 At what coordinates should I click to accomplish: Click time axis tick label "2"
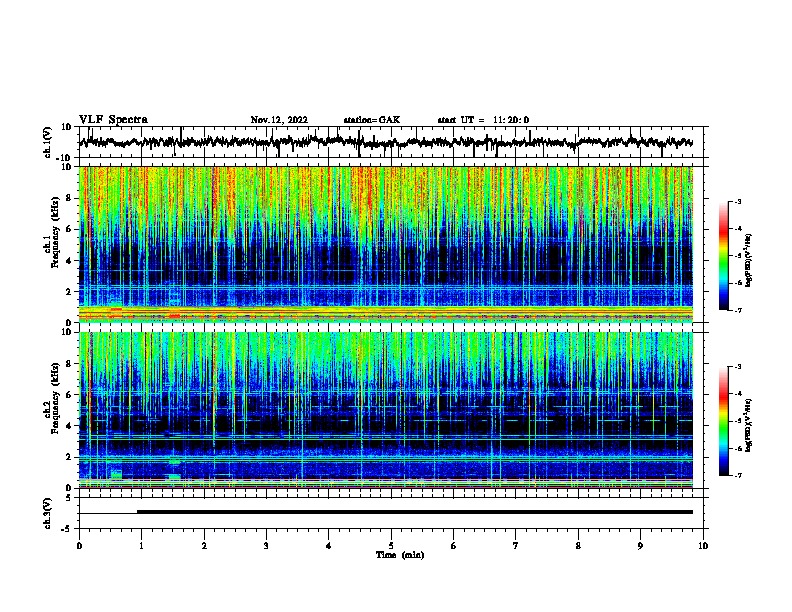pos(204,546)
